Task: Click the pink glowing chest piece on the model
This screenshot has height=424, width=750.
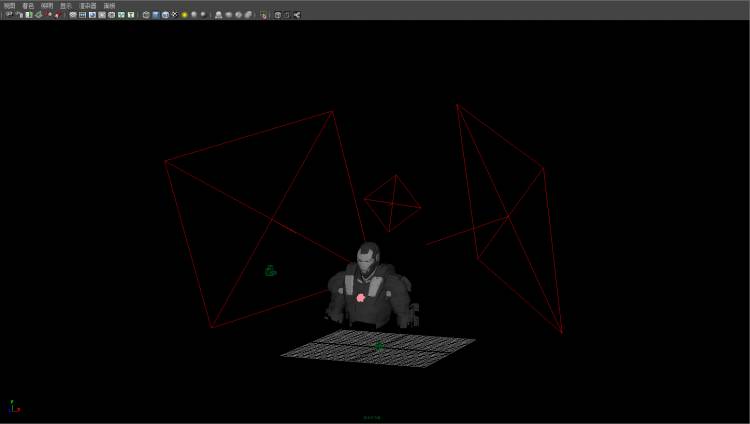Action: coord(361,298)
